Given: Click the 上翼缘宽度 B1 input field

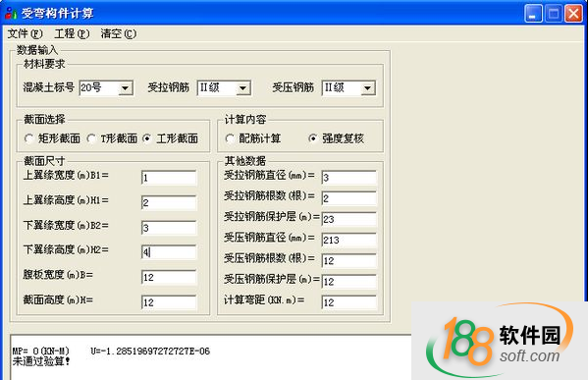Looking at the screenshot, I should click(x=169, y=178).
